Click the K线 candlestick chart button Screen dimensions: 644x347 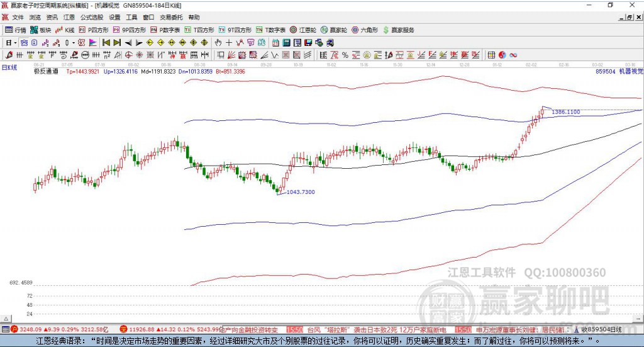tap(65, 30)
